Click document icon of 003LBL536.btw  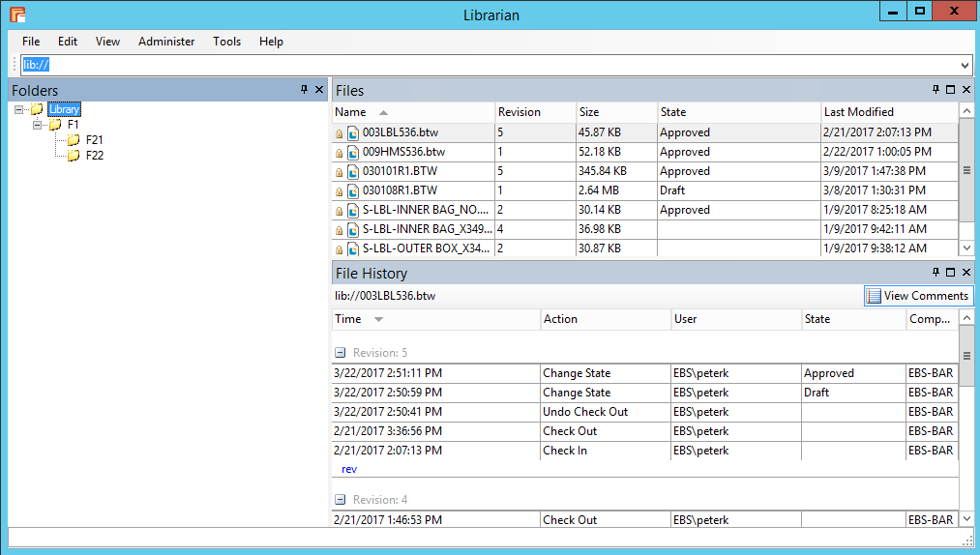pyautogui.click(x=353, y=133)
